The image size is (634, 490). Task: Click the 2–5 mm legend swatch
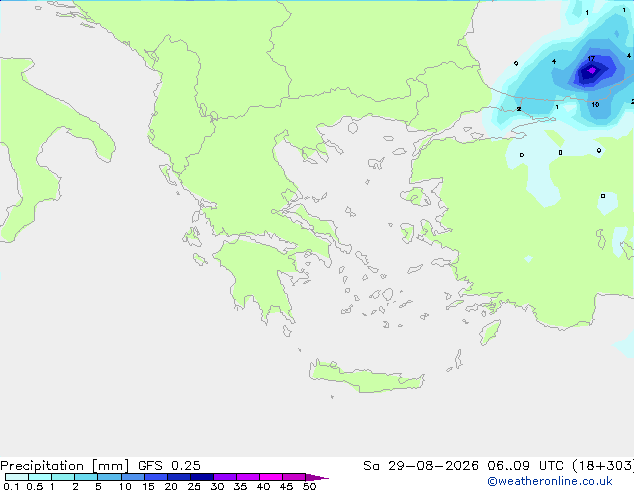[86, 477]
